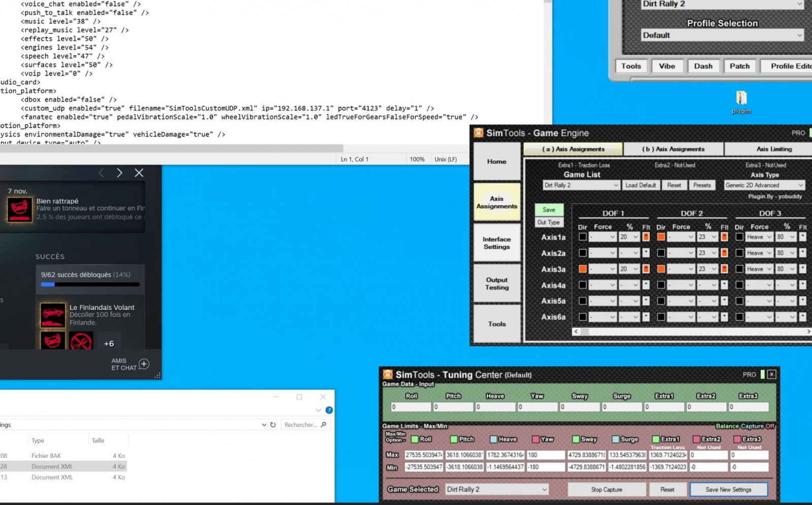The width and height of the screenshot is (812, 505).
Task: Click the SimTools Game Engine logo icon
Action: [x=479, y=133]
